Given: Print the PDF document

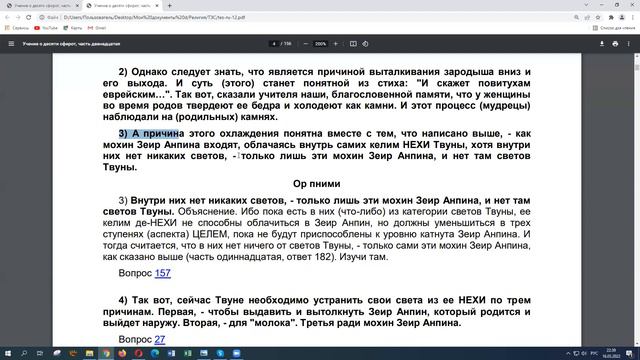Looking at the screenshot, I should (x=615, y=44).
